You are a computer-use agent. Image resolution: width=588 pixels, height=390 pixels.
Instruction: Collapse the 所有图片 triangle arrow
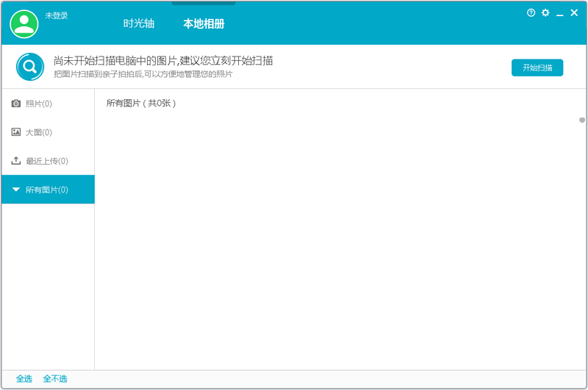16,189
